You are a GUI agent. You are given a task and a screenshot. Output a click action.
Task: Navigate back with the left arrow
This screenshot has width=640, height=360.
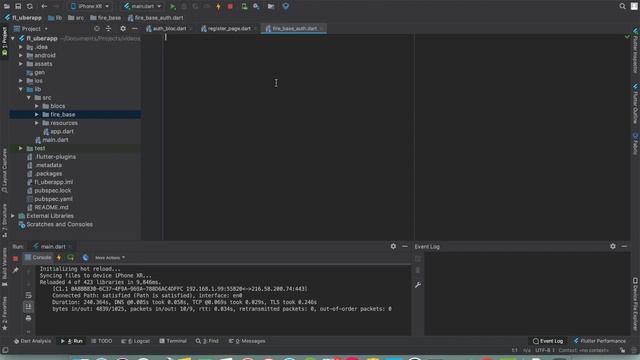click(44, 6)
